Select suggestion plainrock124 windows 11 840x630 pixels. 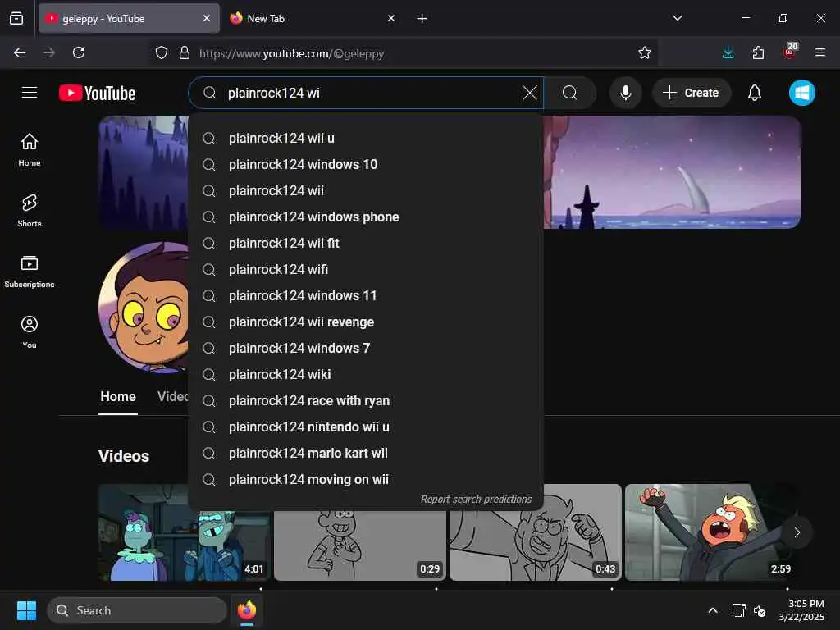pyautogui.click(x=366, y=295)
